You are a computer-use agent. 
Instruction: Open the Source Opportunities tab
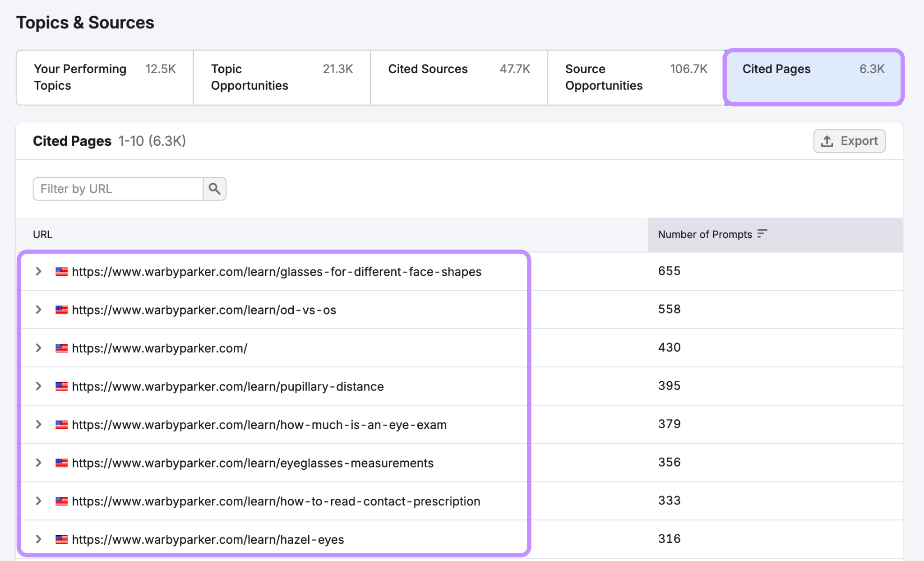(x=636, y=77)
